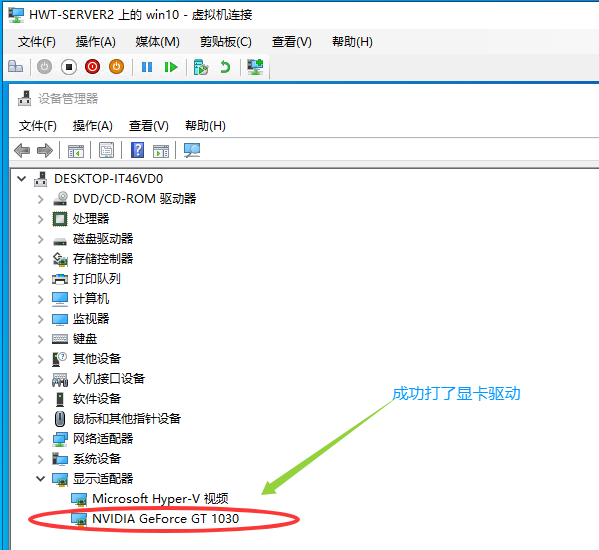
Task: Click the action pane toggle icon
Action: point(161,151)
